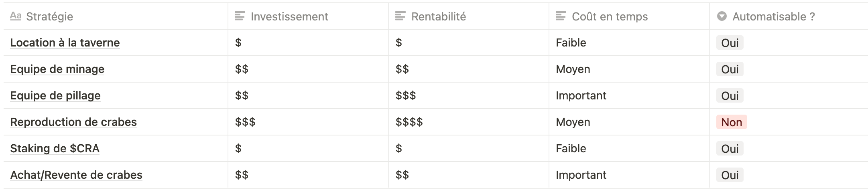Open the Reproduction de crabes page

click(73, 122)
